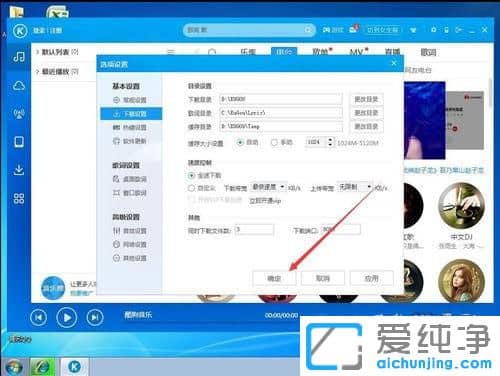Viewport: 500px width, 376px height.
Task: Click 更改目录 for the 歌词目录 row
Action: click(366, 113)
